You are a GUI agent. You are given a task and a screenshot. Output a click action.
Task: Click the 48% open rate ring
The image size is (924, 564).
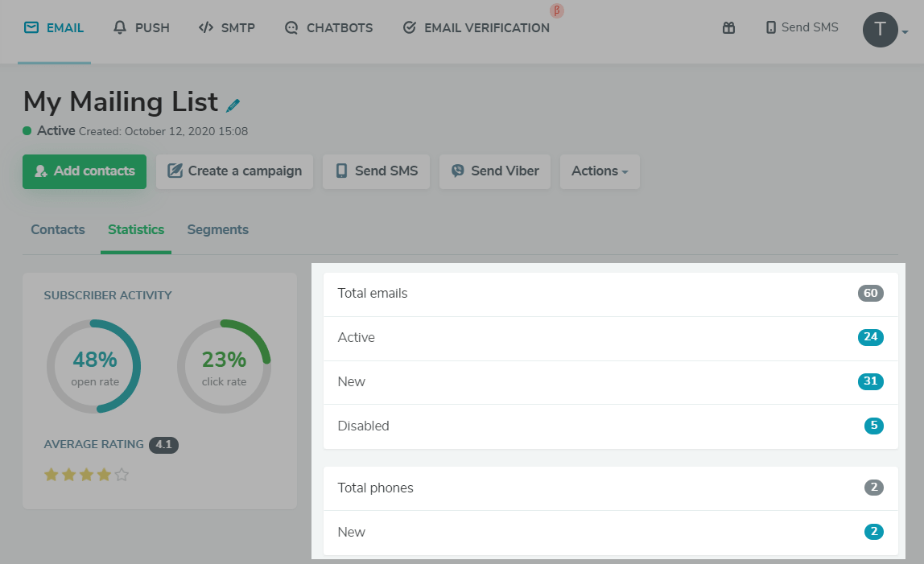pos(94,366)
